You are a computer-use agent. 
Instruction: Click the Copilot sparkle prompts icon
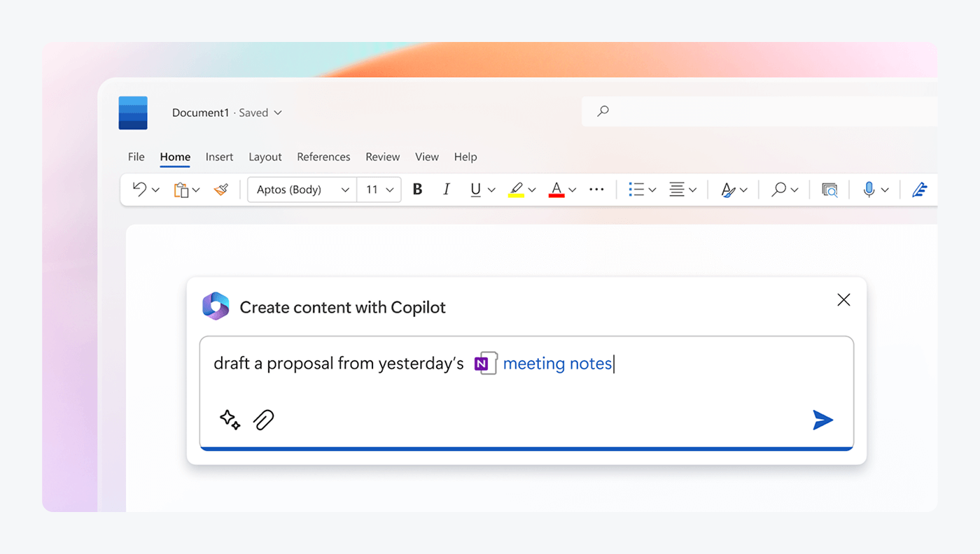pos(230,420)
